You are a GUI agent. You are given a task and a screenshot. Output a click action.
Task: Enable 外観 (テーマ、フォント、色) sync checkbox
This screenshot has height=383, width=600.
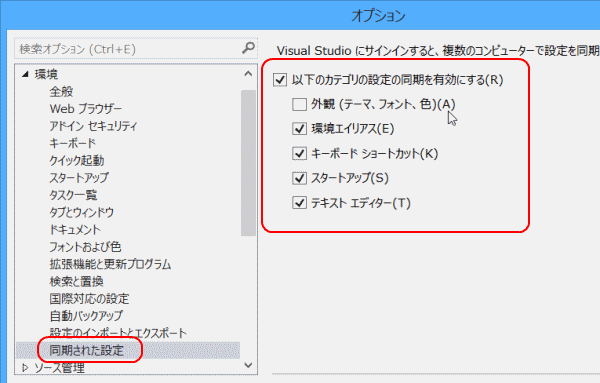point(299,104)
